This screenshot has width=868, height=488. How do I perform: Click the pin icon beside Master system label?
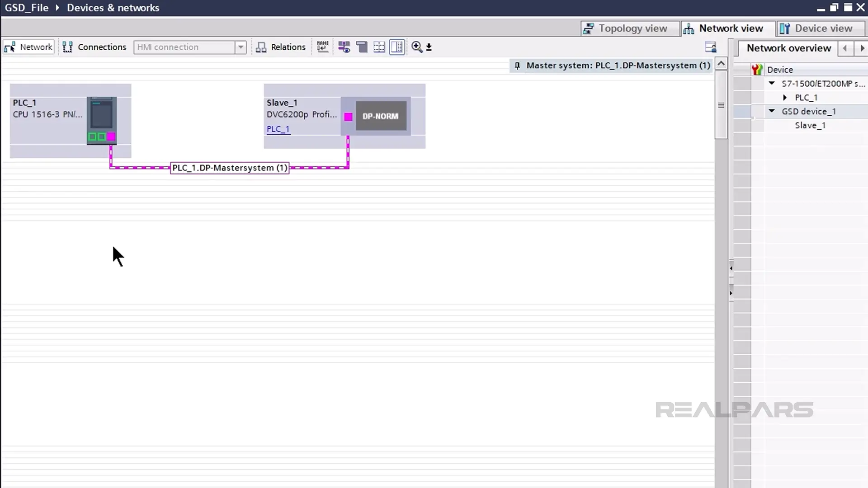pyautogui.click(x=517, y=66)
